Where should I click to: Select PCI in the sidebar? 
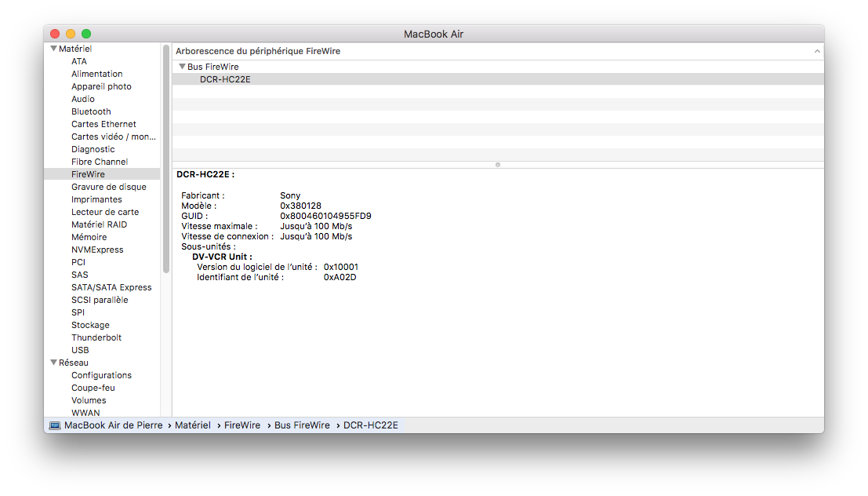tap(78, 262)
